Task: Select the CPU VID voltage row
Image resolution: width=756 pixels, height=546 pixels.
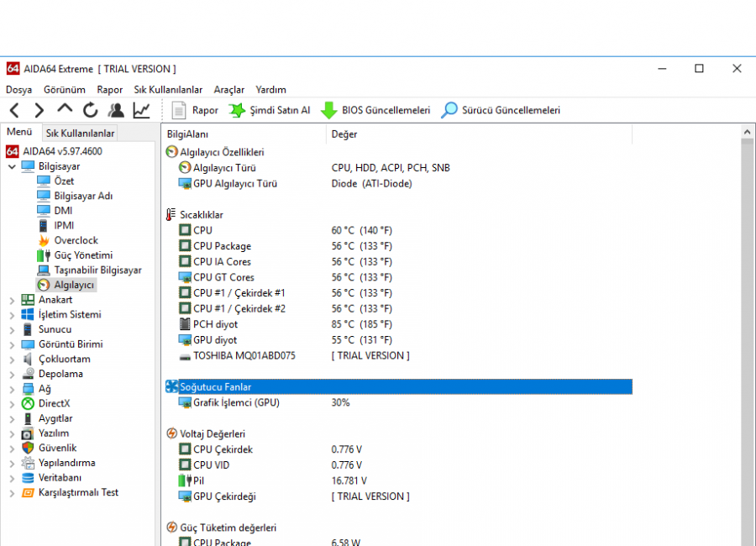Action: click(398, 465)
